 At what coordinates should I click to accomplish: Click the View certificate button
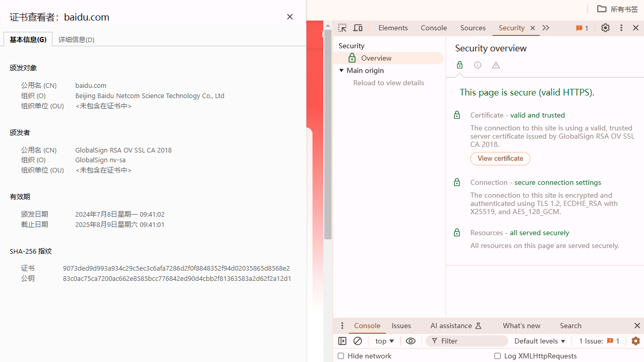500,159
